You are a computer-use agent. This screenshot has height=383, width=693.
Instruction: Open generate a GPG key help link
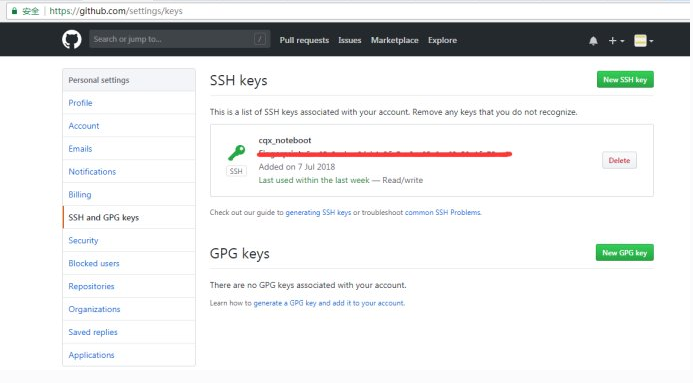[x=328, y=303]
